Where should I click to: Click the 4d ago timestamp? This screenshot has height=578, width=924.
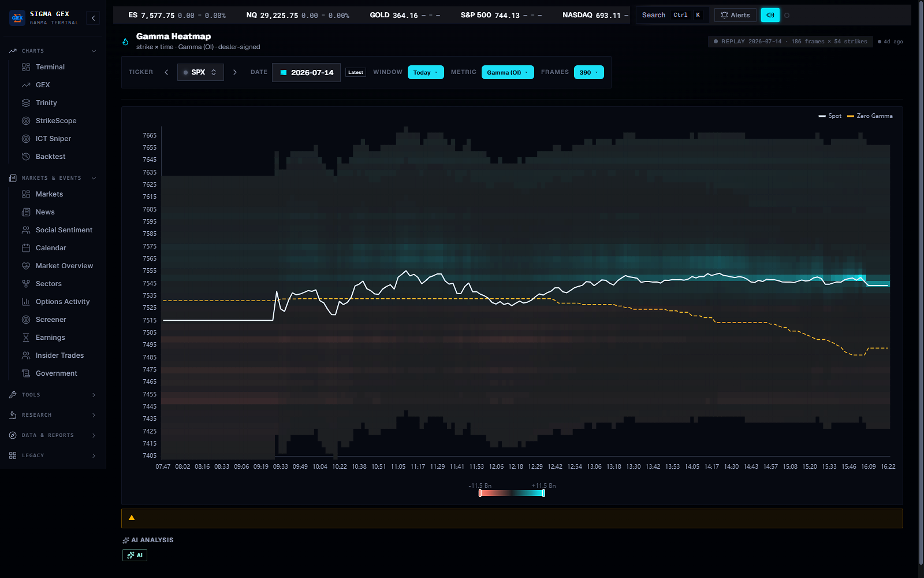[890, 42]
